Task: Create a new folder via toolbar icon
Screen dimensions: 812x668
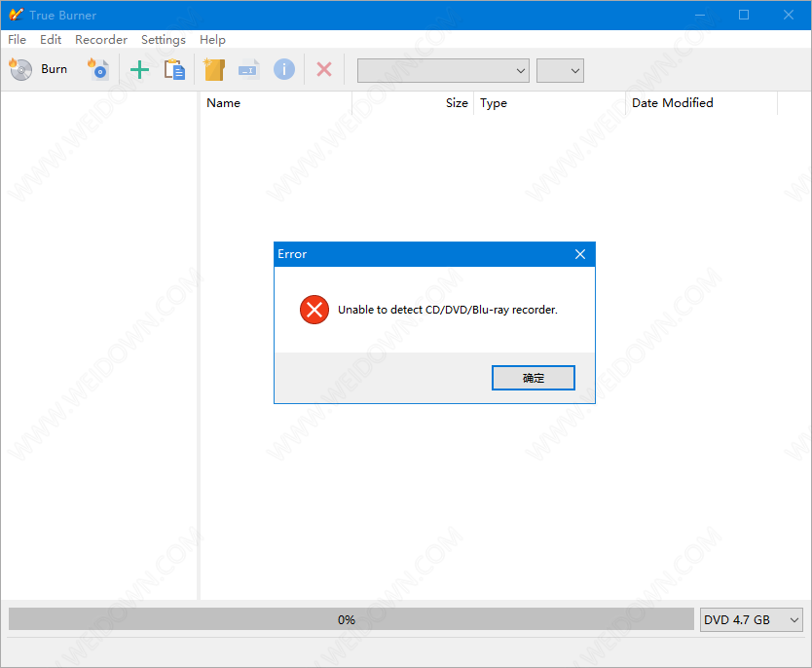Action: coord(214,69)
